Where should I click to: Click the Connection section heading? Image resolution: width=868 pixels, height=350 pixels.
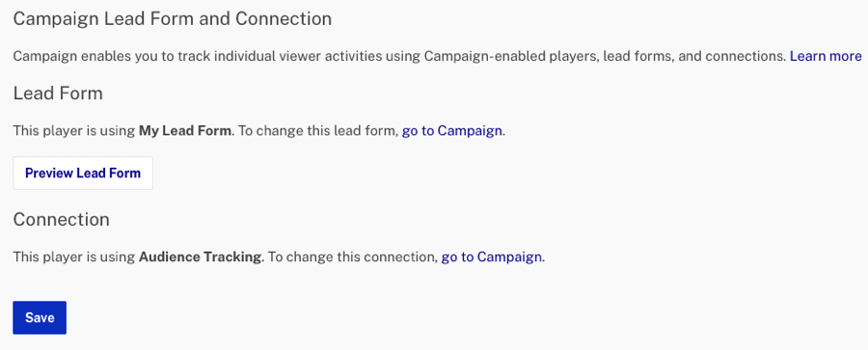[x=62, y=219]
